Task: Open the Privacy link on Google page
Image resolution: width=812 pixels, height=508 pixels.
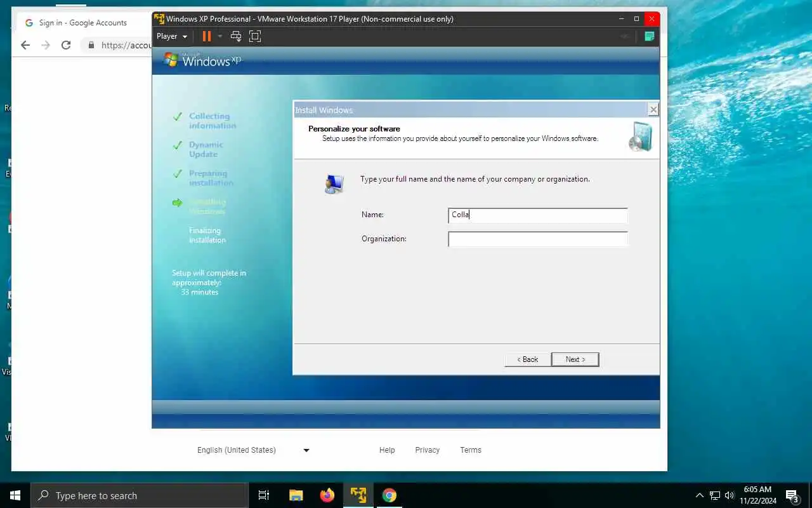Action: pyautogui.click(x=427, y=450)
